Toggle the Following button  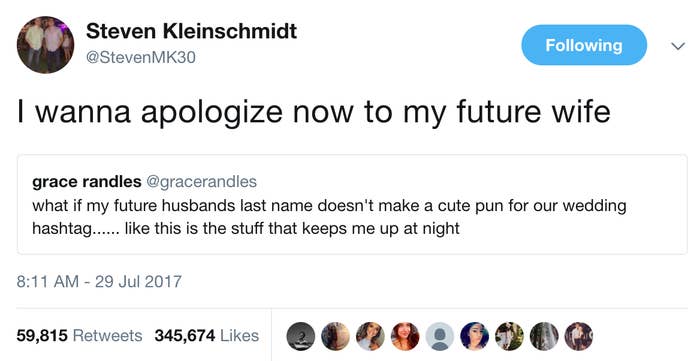584,45
